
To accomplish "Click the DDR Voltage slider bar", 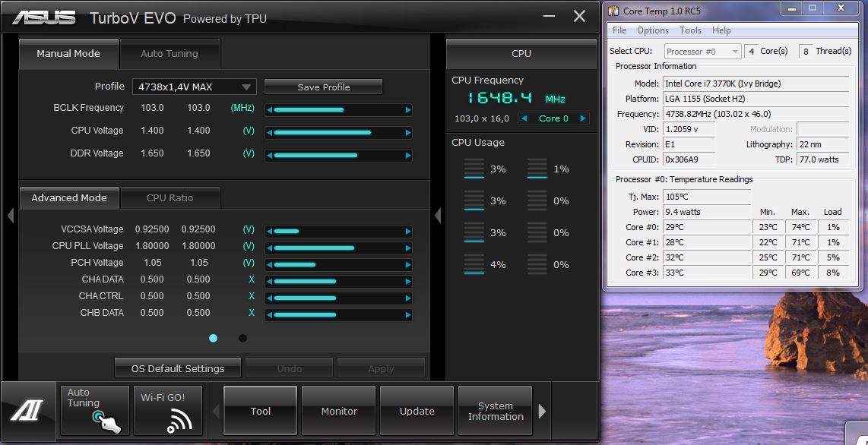I will tap(339, 156).
